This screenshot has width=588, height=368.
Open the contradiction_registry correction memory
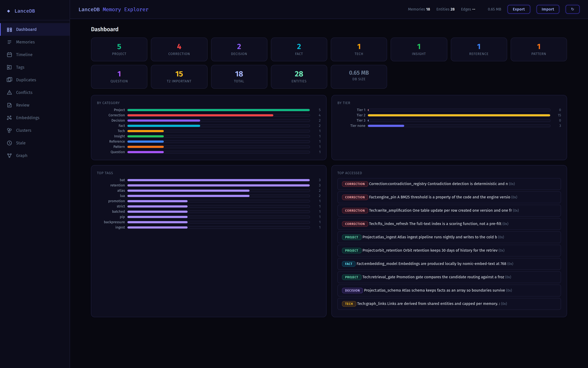click(x=449, y=184)
